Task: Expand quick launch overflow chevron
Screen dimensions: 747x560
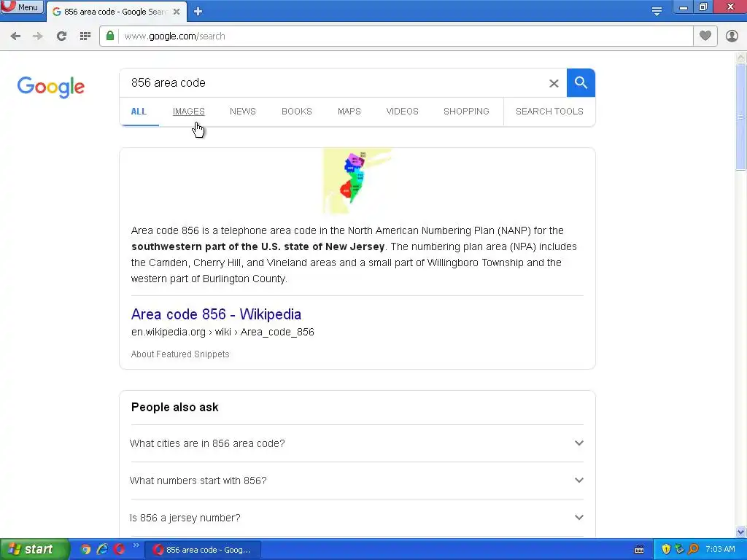Action: click(x=136, y=545)
